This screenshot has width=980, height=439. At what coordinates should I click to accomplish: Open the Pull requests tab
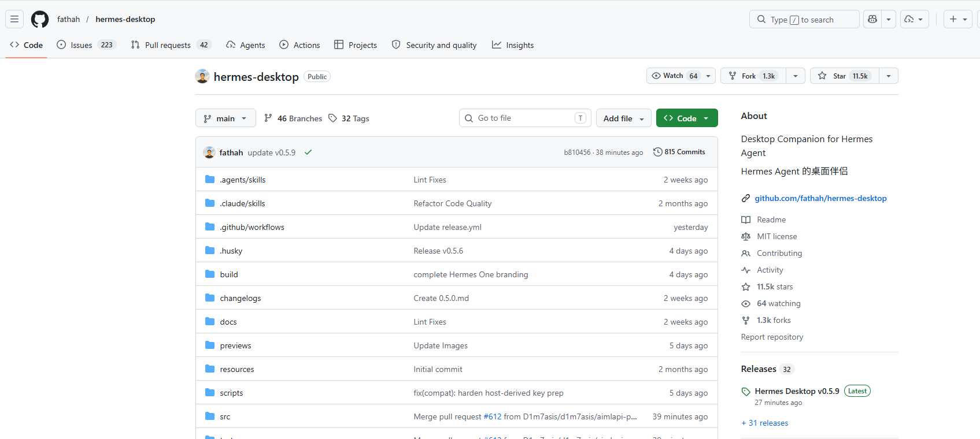[x=171, y=45]
